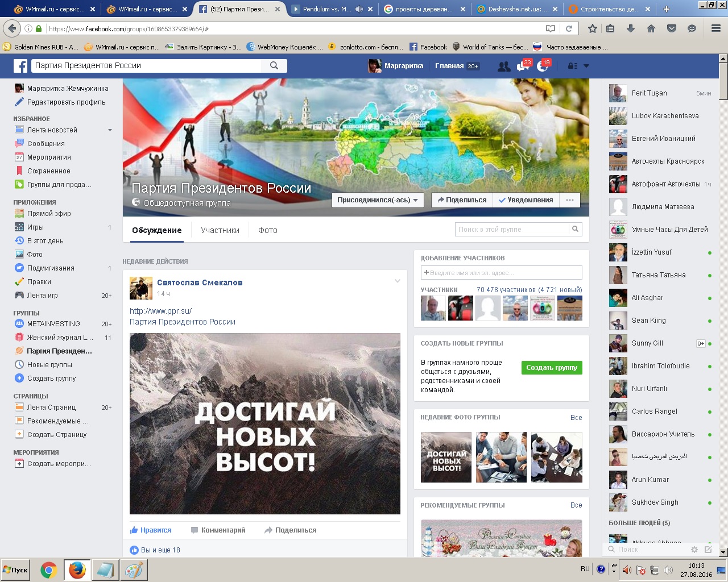Click the Facebook logo in the top bar
728x582 pixels.
20,66
